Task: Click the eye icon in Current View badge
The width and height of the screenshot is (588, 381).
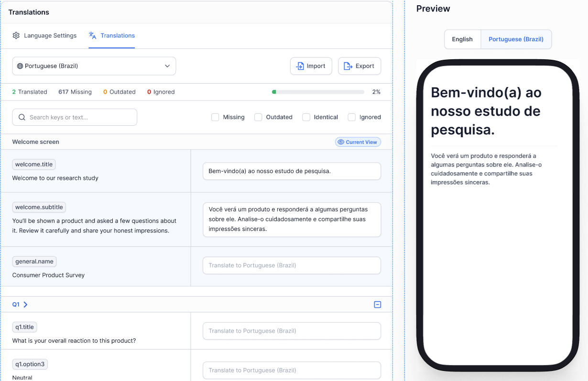Action: 341,142
